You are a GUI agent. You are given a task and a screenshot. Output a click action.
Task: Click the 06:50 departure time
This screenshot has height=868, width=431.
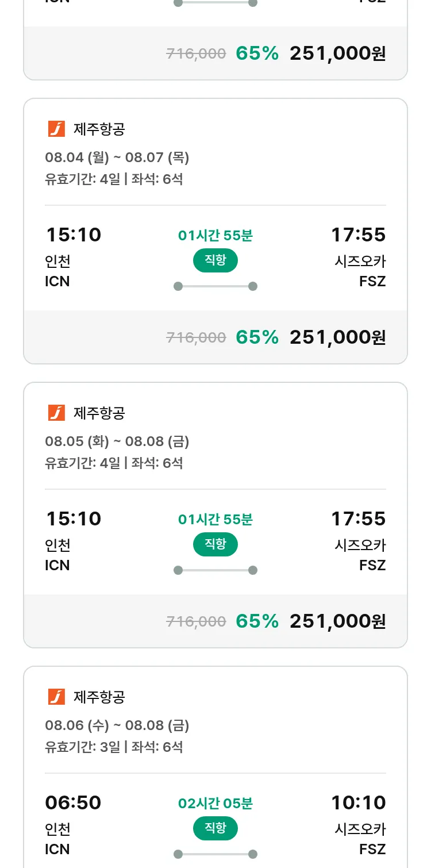[73, 802]
